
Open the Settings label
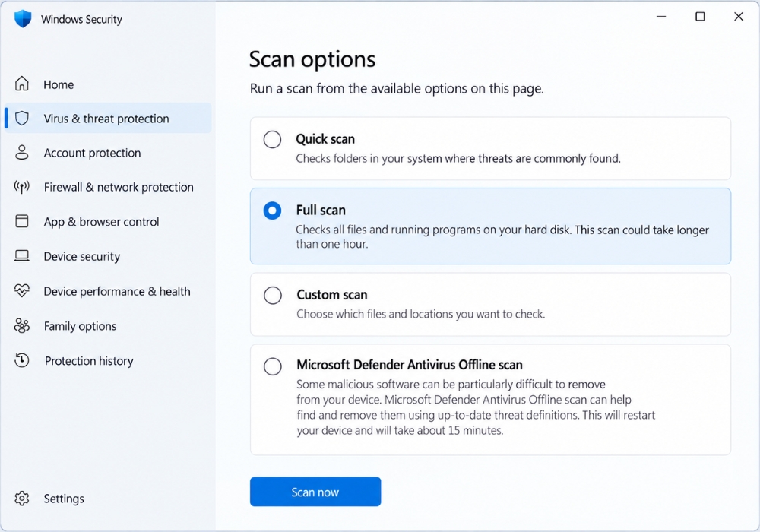pyautogui.click(x=64, y=499)
